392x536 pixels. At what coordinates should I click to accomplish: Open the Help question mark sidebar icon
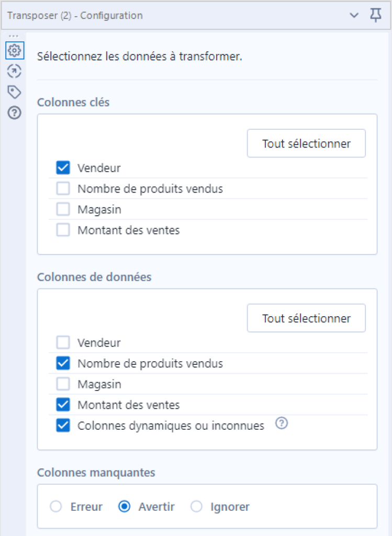[x=14, y=113]
